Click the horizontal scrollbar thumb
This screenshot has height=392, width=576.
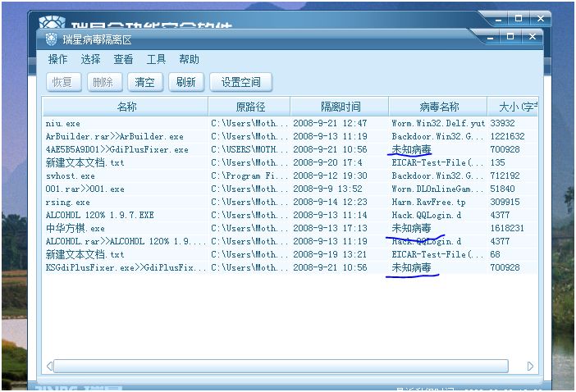tap(281, 367)
